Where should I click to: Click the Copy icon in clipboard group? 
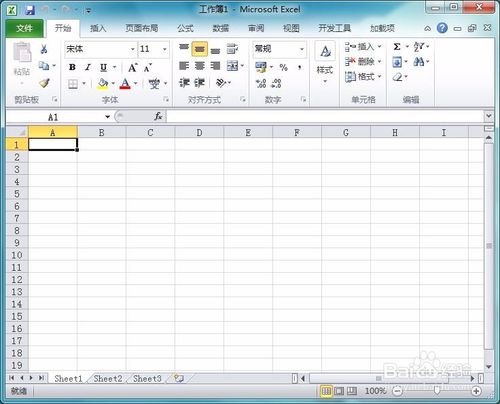click(x=44, y=66)
